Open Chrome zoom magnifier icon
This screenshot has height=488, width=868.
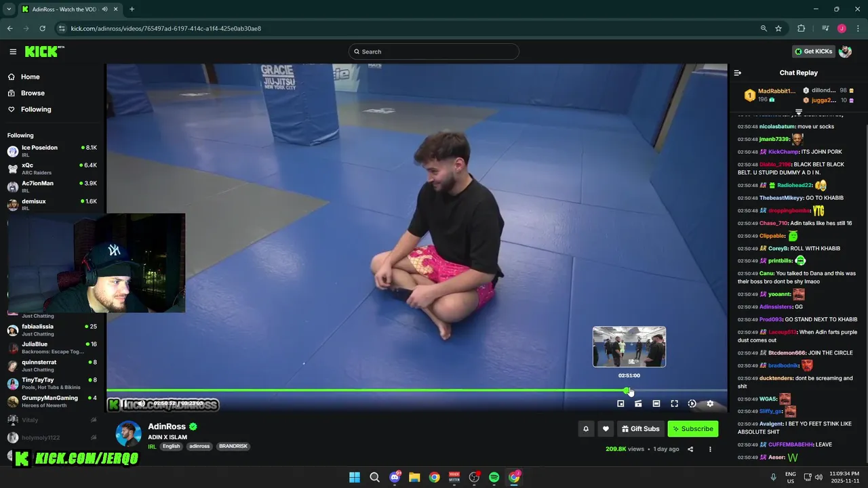764,28
